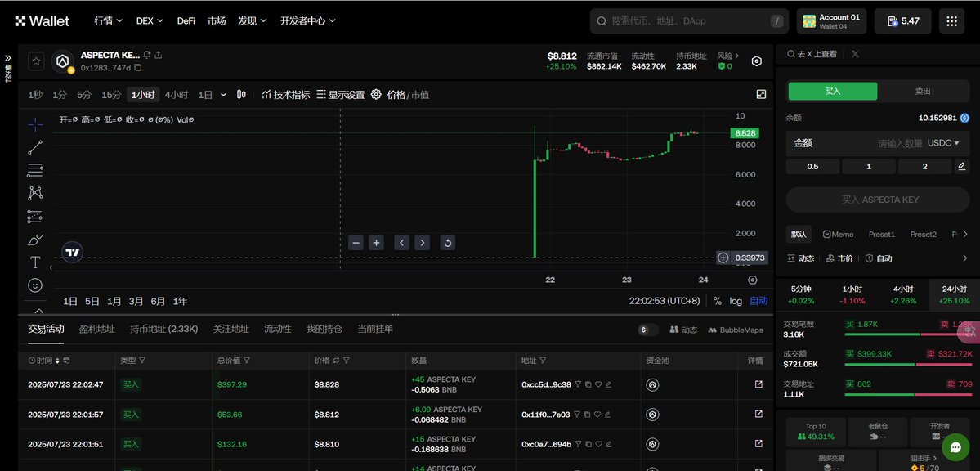The width and height of the screenshot is (980, 471).
Task: Set a price alert with the bell icon
Action: coord(147,55)
